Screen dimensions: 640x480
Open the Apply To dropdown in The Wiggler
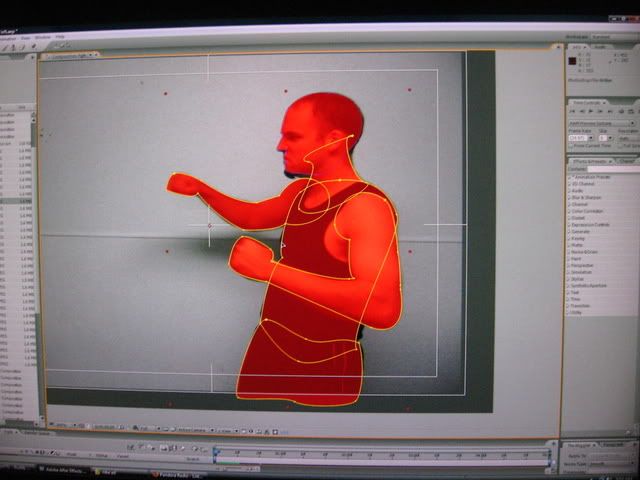(x=612, y=456)
